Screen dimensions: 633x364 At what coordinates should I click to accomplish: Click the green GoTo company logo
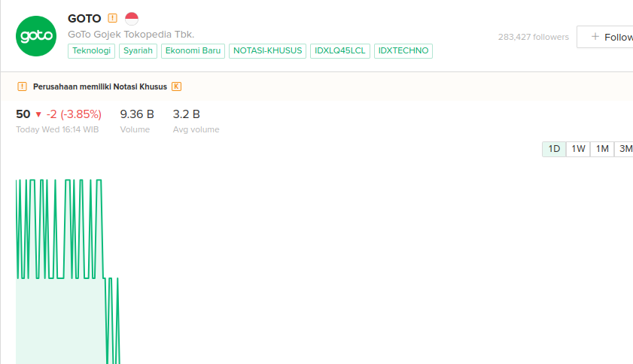(36, 36)
